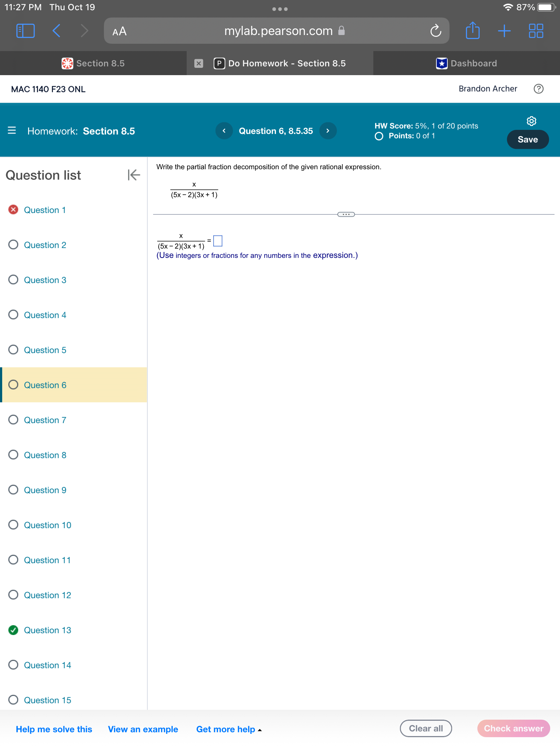
Task: Select the Question 12 status circle
Action: [x=13, y=595]
